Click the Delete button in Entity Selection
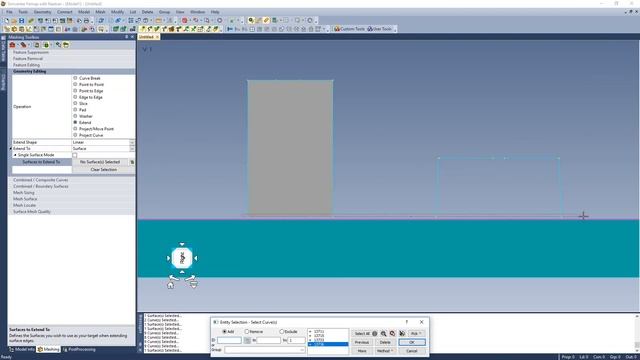The width and height of the screenshot is (640, 360). tap(385, 342)
